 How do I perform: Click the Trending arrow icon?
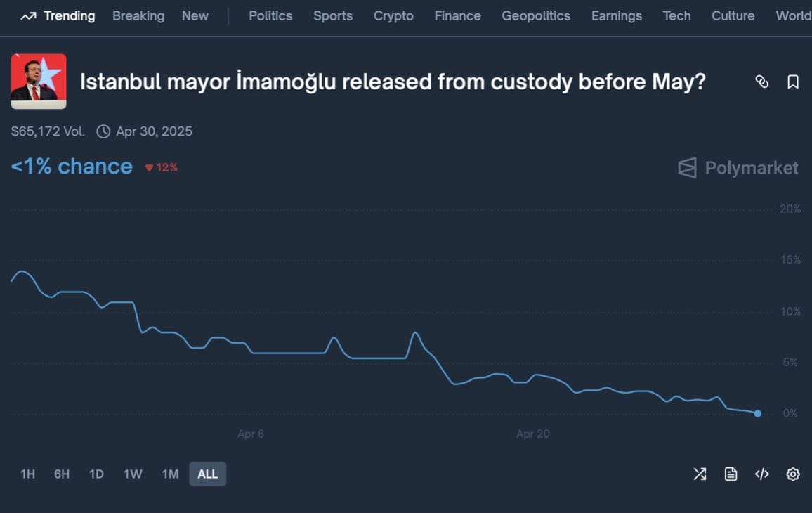click(28, 16)
